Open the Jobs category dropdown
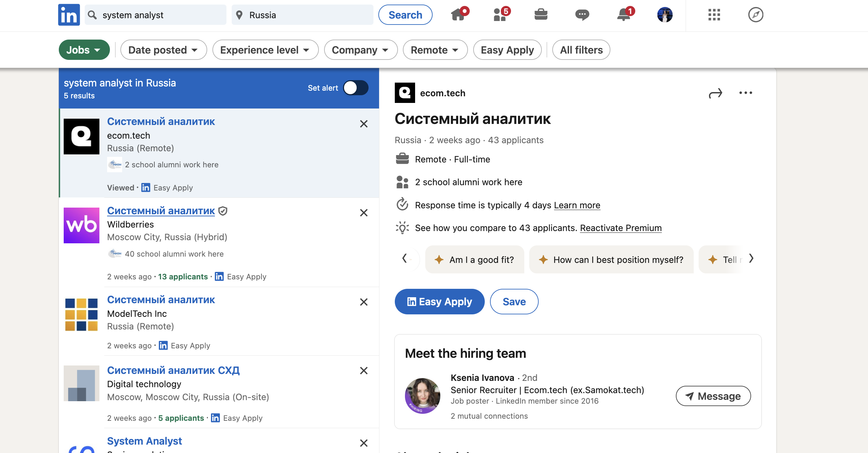This screenshot has height=453, width=868. coord(84,50)
